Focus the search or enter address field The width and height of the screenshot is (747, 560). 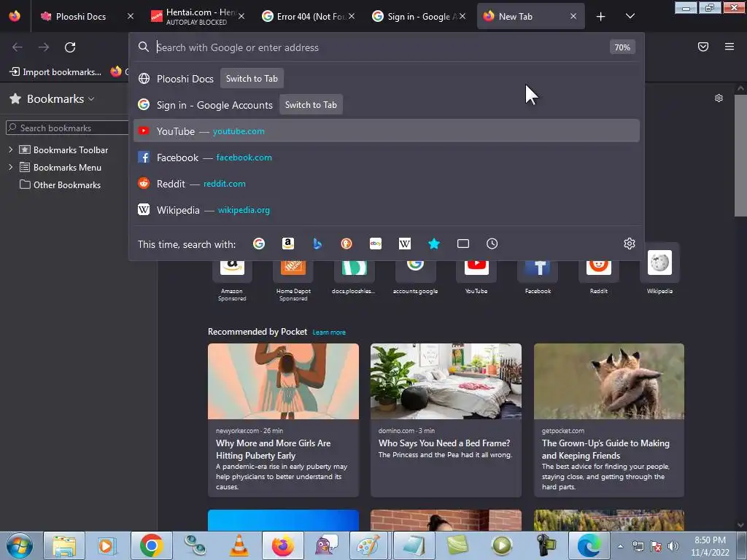(381, 47)
